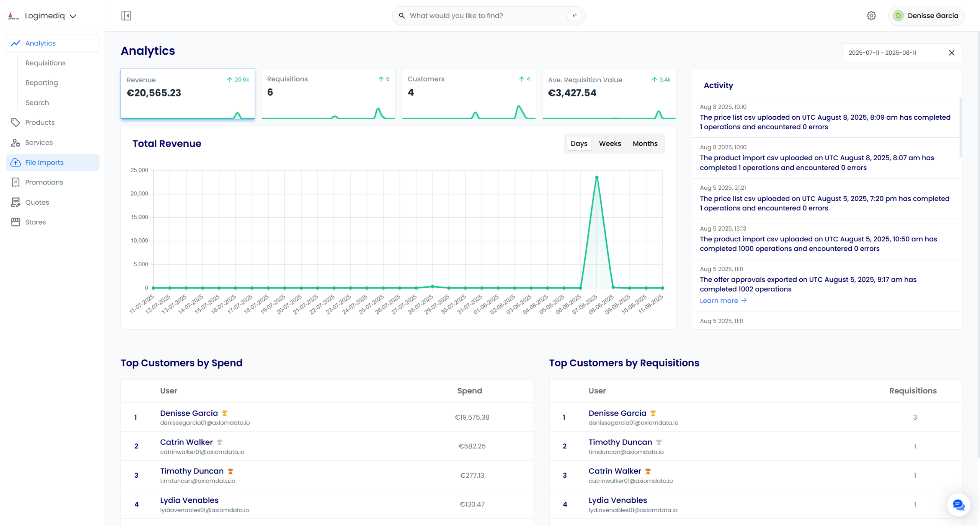
Task: Collapse the sidebar panel icon
Action: click(126, 16)
